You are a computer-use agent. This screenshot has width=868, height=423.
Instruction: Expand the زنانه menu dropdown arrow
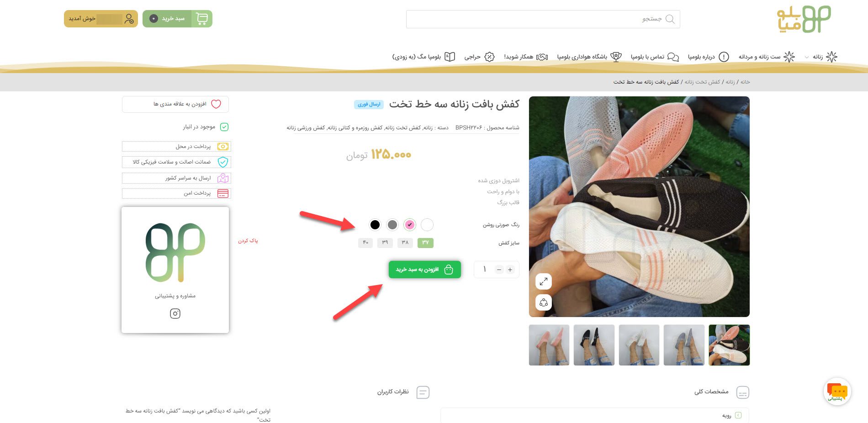click(807, 57)
